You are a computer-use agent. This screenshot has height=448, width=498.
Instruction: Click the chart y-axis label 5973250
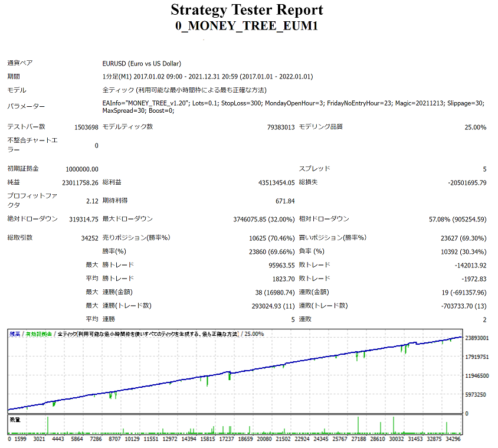476,395
